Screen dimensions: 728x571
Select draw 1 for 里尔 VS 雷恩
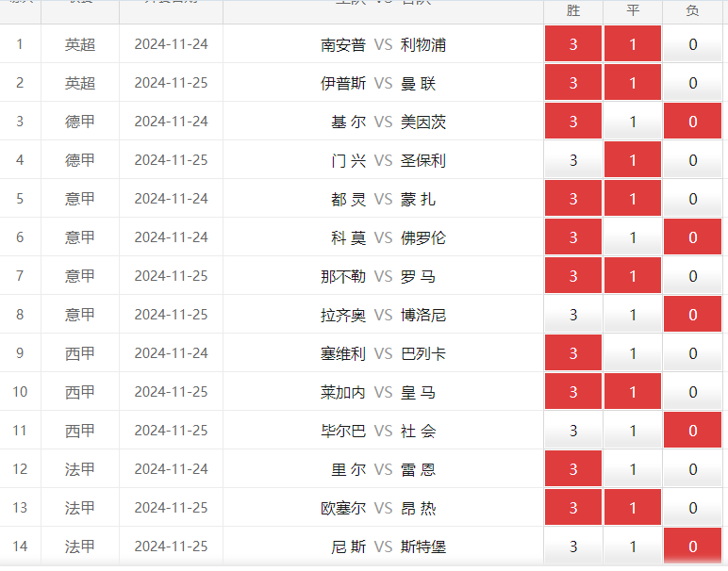pyautogui.click(x=633, y=468)
